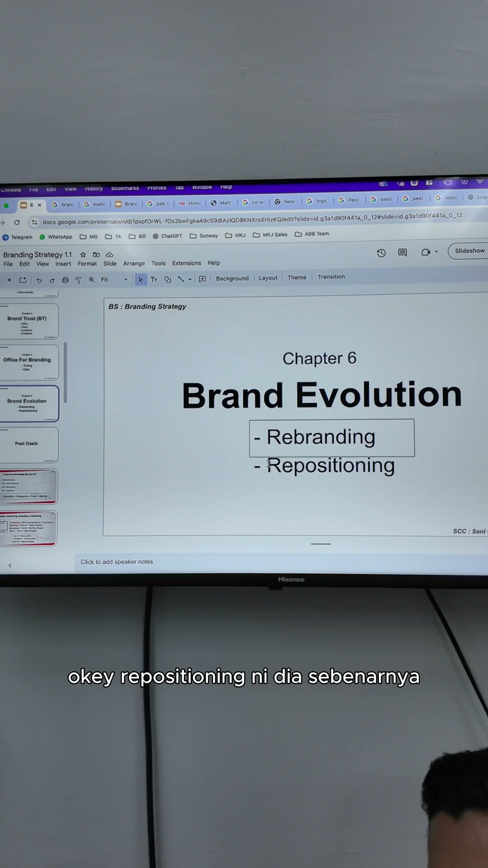This screenshot has height=868, width=488.
Task: Click the speaker notes field
Action: [281, 562]
